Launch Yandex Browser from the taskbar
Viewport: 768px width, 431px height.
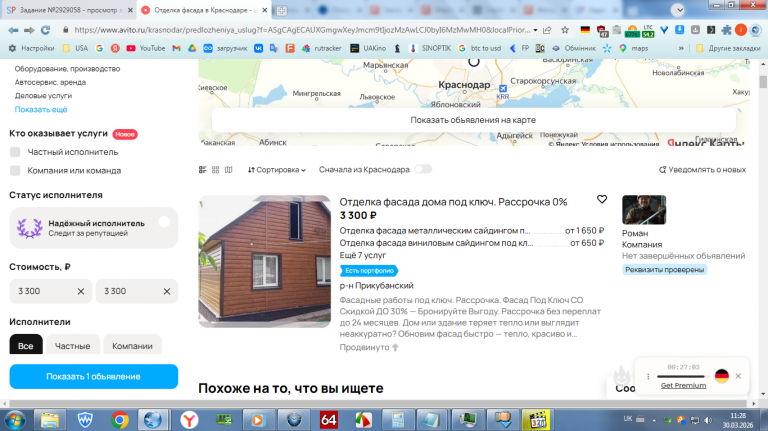pyautogui.click(x=189, y=420)
